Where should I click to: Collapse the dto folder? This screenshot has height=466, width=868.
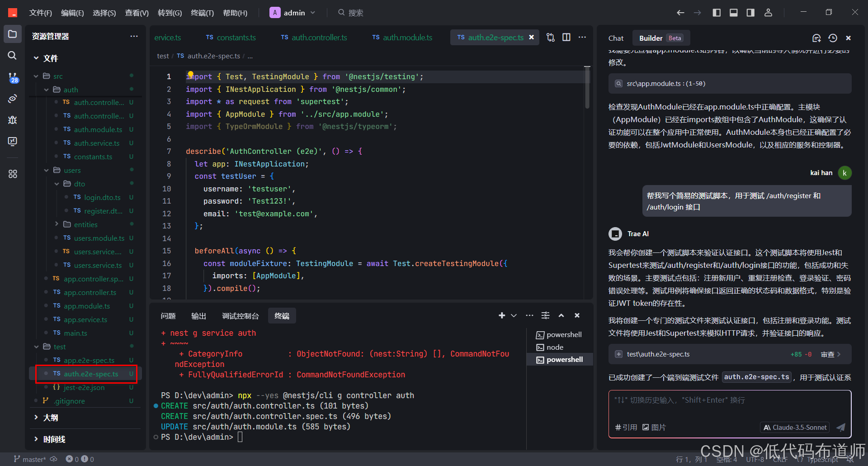point(57,184)
